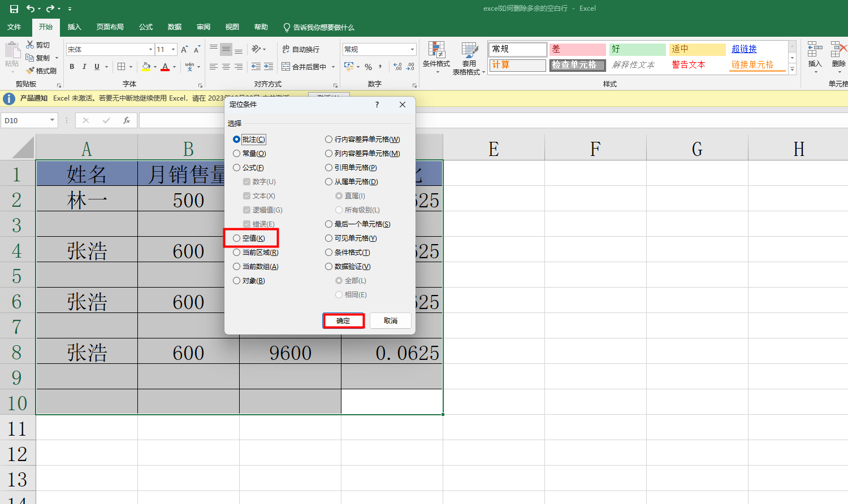Expand the Name Box D10 dropdown
The image size is (848, 504).
click(x=52, y=120)
